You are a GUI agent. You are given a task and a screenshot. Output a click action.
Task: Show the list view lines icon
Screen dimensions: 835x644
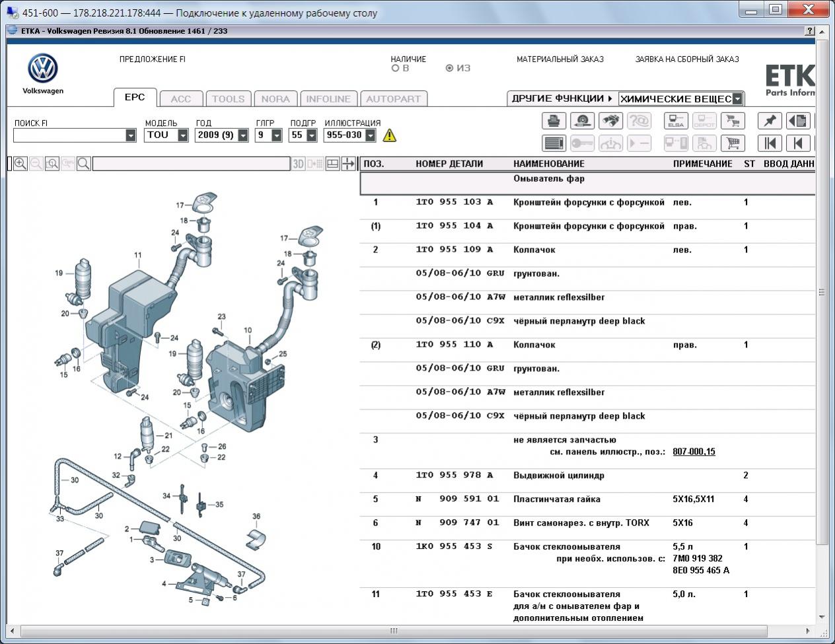click(x=554, y=143)
